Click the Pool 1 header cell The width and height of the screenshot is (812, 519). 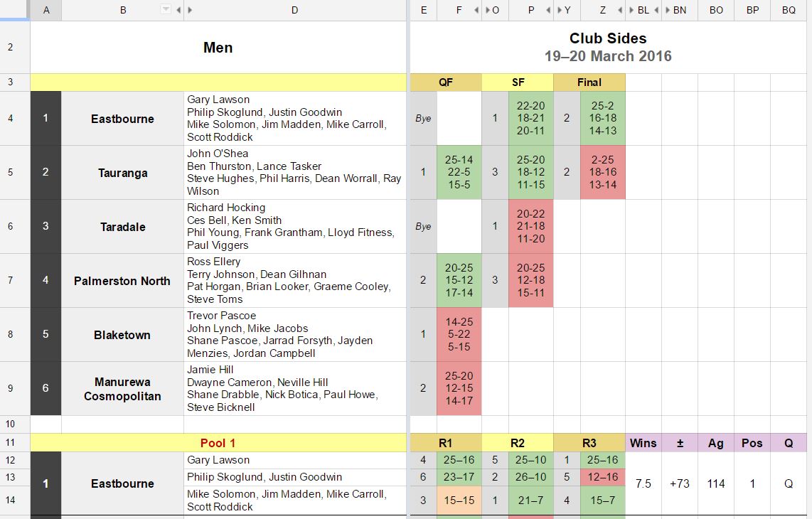pyautogui.click(x=218, y=443)
